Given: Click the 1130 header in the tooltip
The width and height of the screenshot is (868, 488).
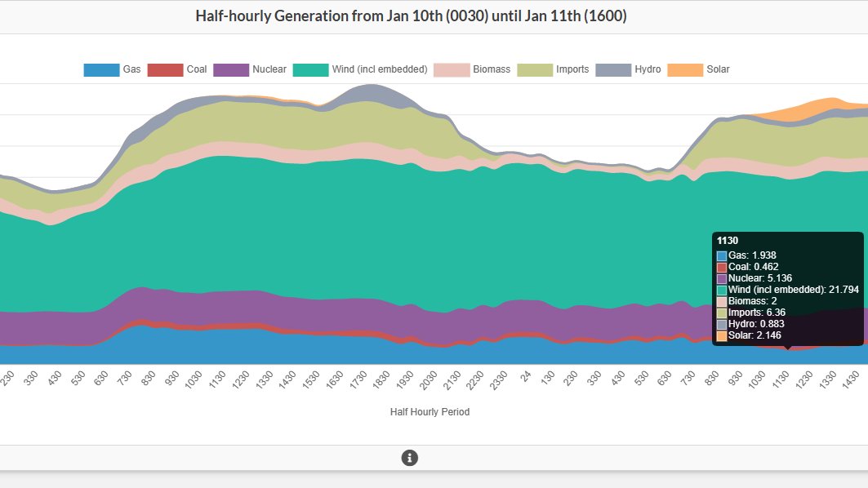Looking at the screenshot, I should [x=728, y=241].
